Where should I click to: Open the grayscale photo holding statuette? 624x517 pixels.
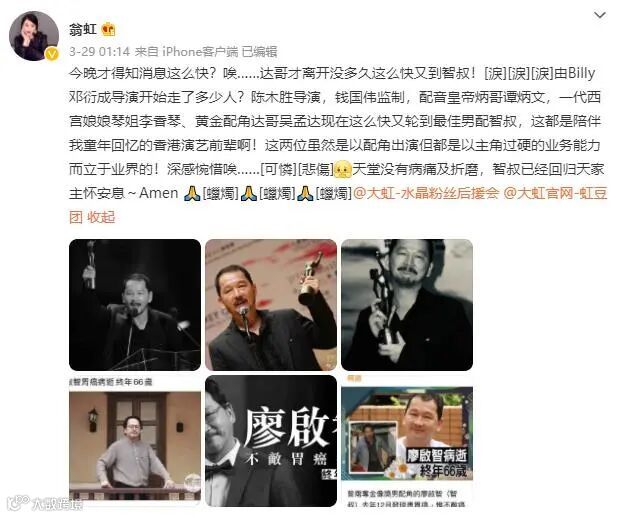pos(407,305)
